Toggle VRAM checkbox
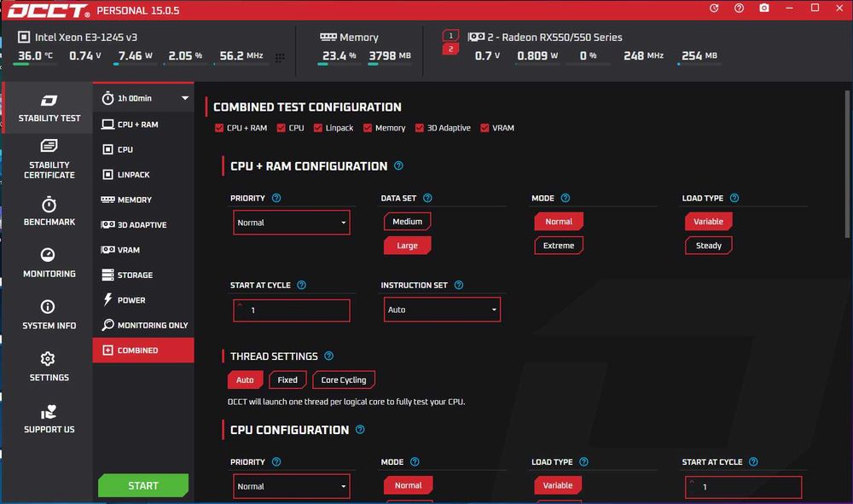The height and width of the screenshot is (504, 853). [x=485, y=128]
